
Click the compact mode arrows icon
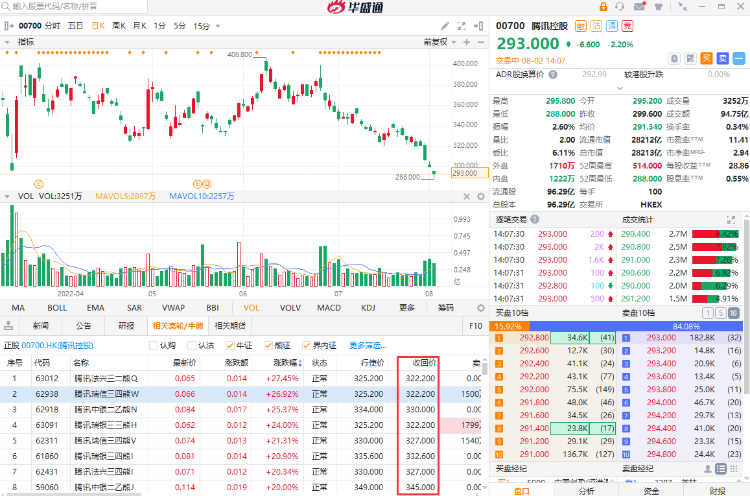click(683, 7)
